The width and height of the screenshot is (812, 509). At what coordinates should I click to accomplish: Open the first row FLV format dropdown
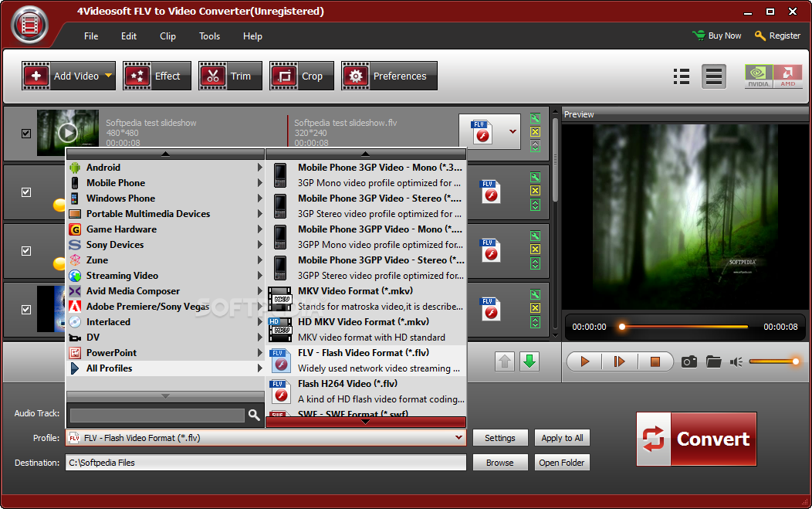click(x=513, y=131)
